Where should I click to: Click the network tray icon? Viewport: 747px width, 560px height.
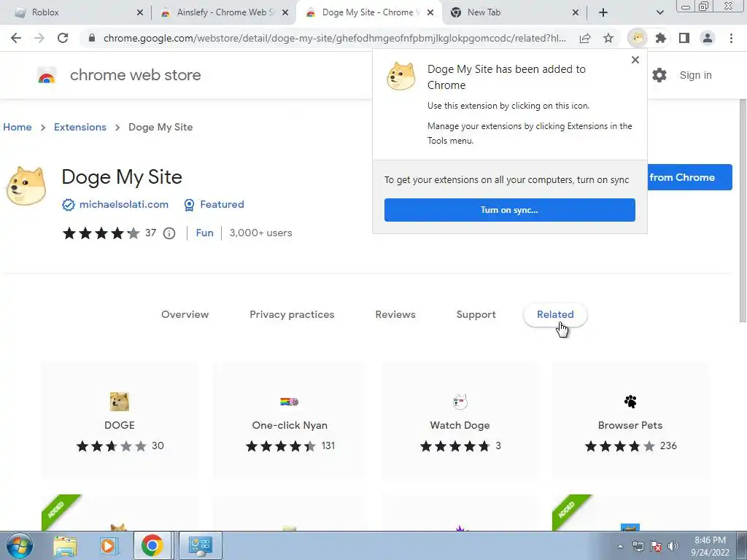pos(638,546)
